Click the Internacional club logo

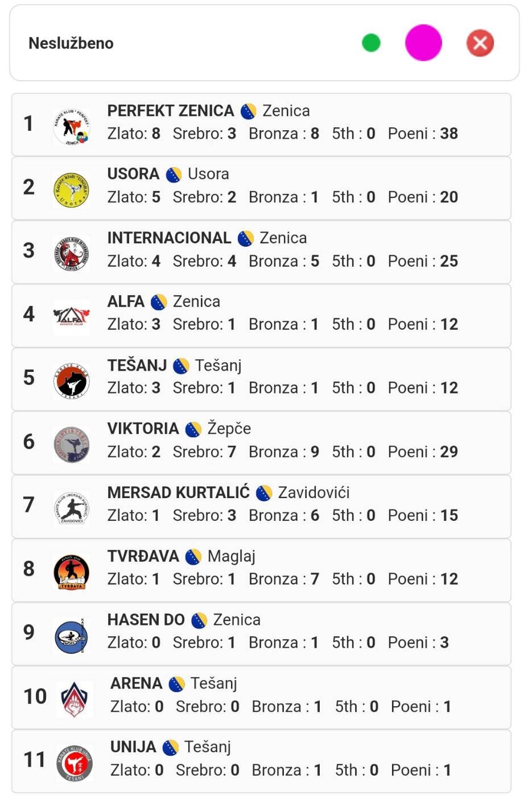point(71,253)
